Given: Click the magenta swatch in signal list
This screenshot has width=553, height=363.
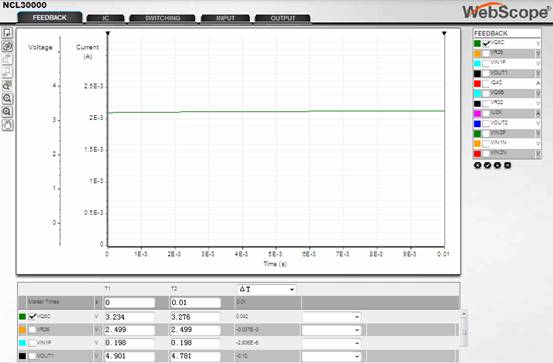Looking at the screenshot, I should click(477, 114).
